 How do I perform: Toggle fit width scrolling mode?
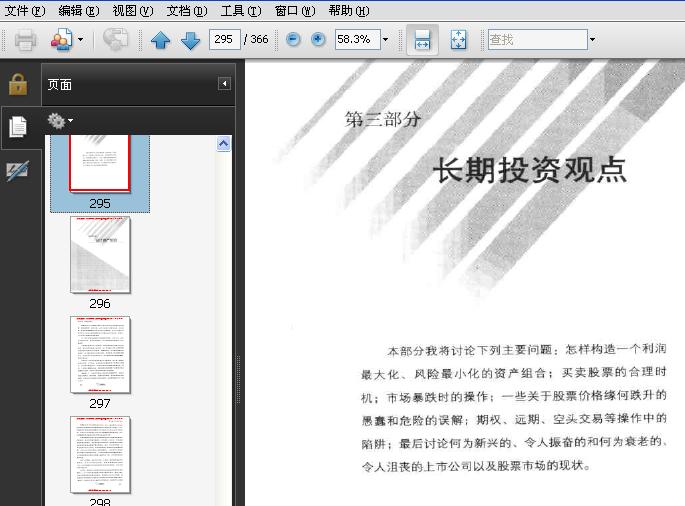(422, 40)
